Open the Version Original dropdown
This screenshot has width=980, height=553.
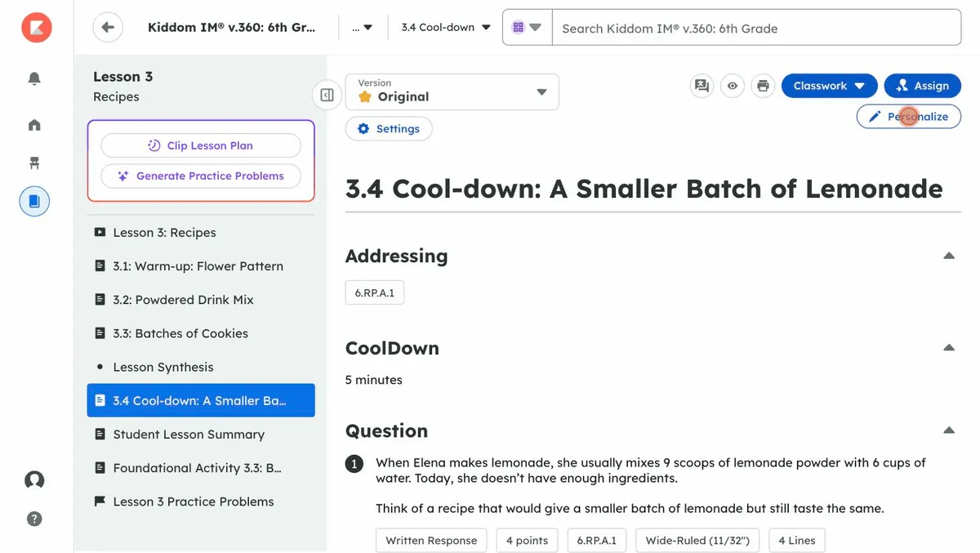pyautogui.click(x=452, y=91)
